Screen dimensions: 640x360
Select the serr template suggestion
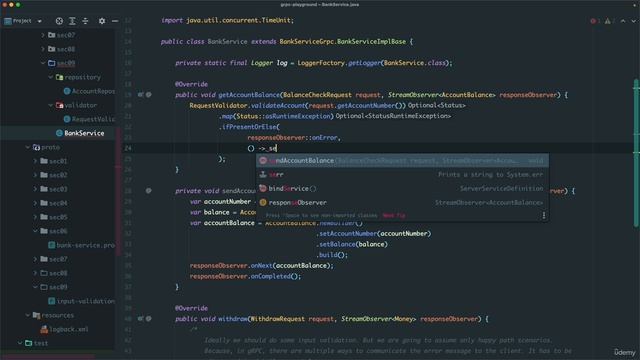[x=402, y=174]
